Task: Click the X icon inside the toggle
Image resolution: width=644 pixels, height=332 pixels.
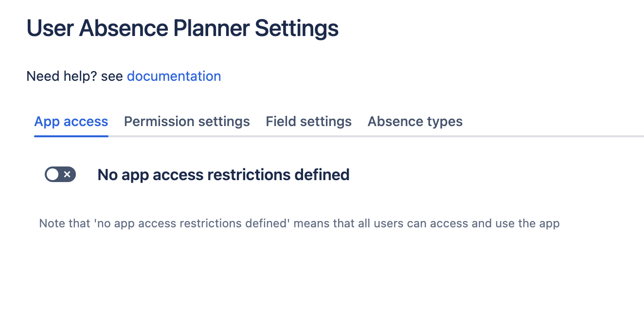Action: point(68,174)
